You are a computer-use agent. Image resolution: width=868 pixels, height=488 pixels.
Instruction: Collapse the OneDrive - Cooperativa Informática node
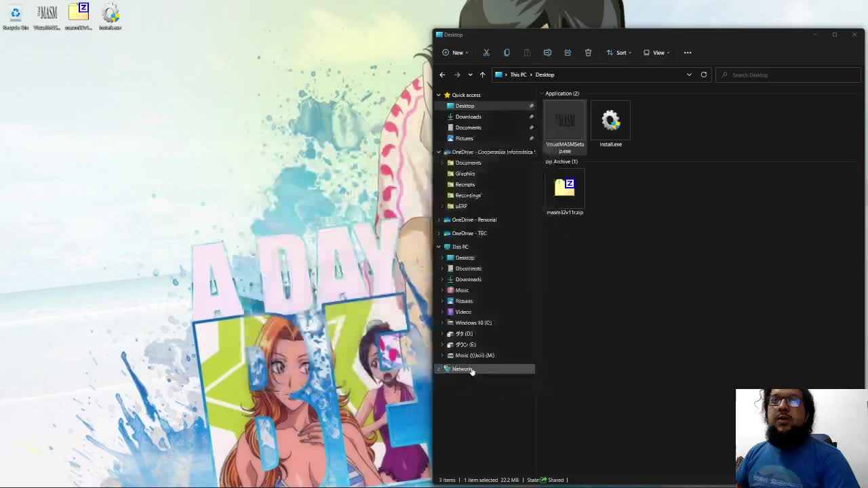439,152
